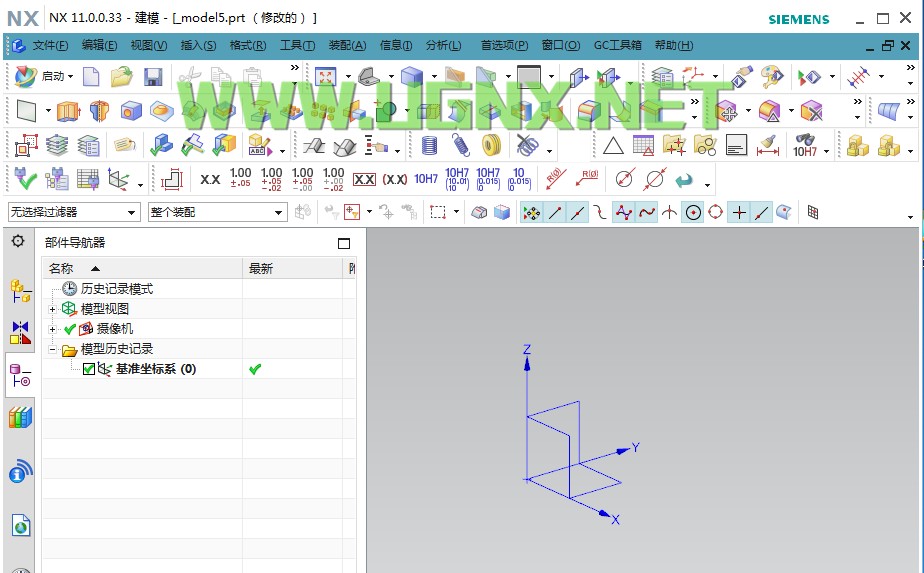The width and height of the screenshot is (924, 573).
Task: Collapse the 模型历史记录 tree node
Action: 52,349
